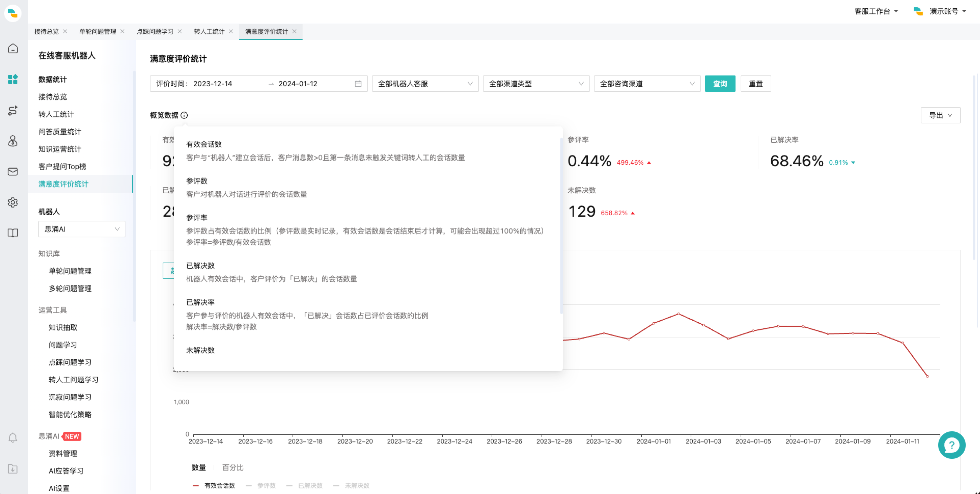Open the download inbox icon in left rail
This screenshot has height=494, width=980.
[x=13, y=468]
